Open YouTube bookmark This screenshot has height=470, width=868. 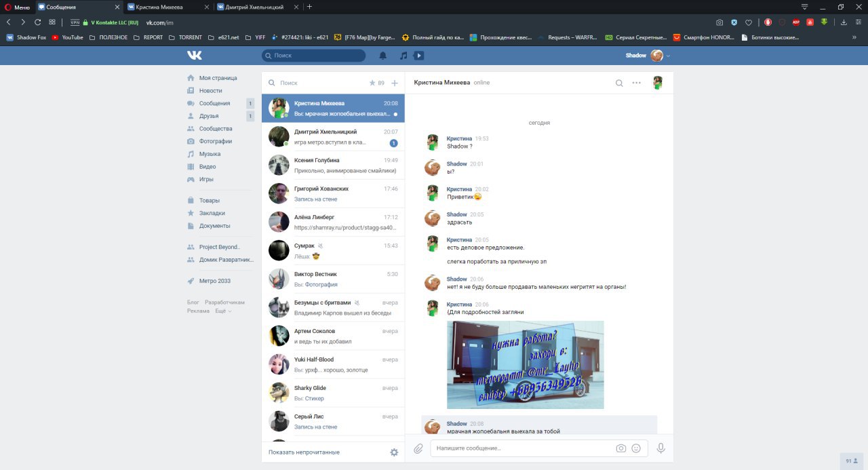pyautogui.click(x=67, y=37)
